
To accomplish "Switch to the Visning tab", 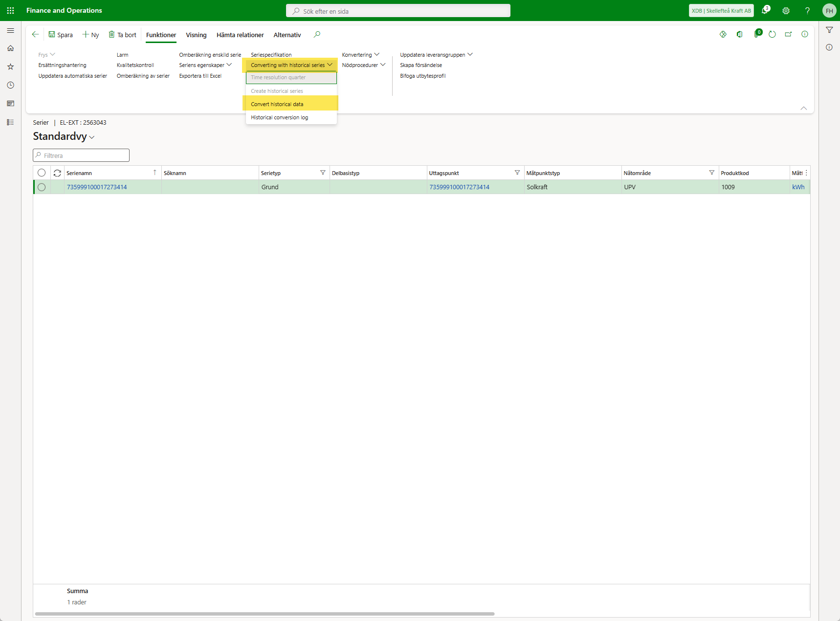I will coord(196,35).
